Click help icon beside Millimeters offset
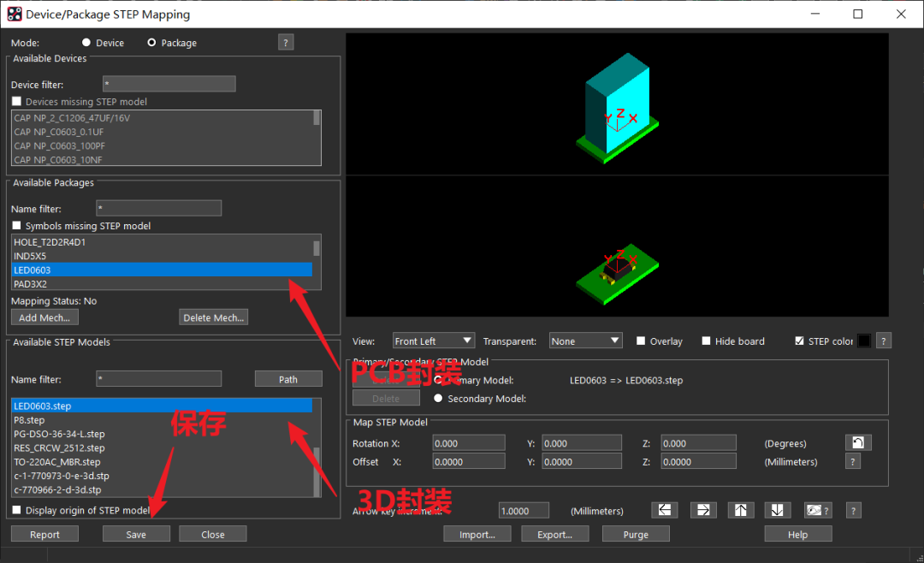This screenshot has height=563, width=924. (853, 461)
